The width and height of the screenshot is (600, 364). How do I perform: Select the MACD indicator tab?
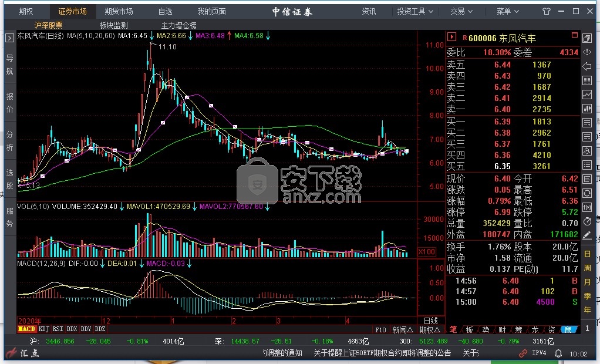[x=27, y=329]
